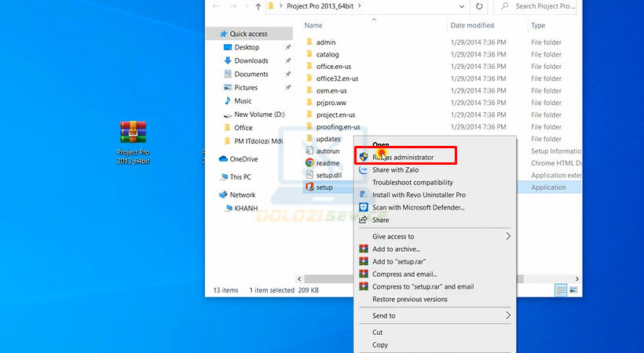Select the prjpro.ww folder icon
Image resolution: width=644 pixels, height=353 pixels.
coord(309,103)
